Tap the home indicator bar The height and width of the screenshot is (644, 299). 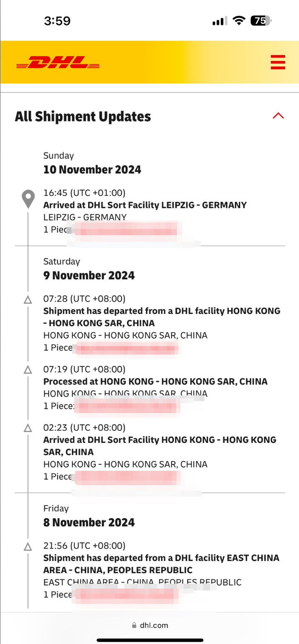(149, 640)
